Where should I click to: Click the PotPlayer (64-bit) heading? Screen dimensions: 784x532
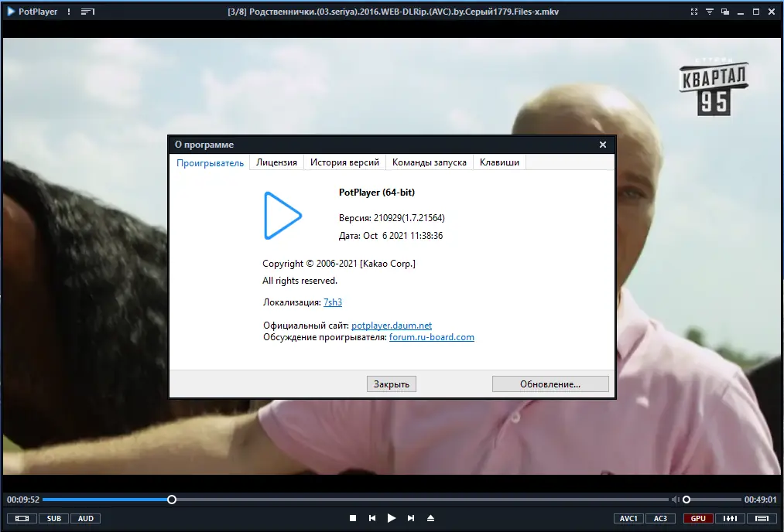tap(377, 193)
